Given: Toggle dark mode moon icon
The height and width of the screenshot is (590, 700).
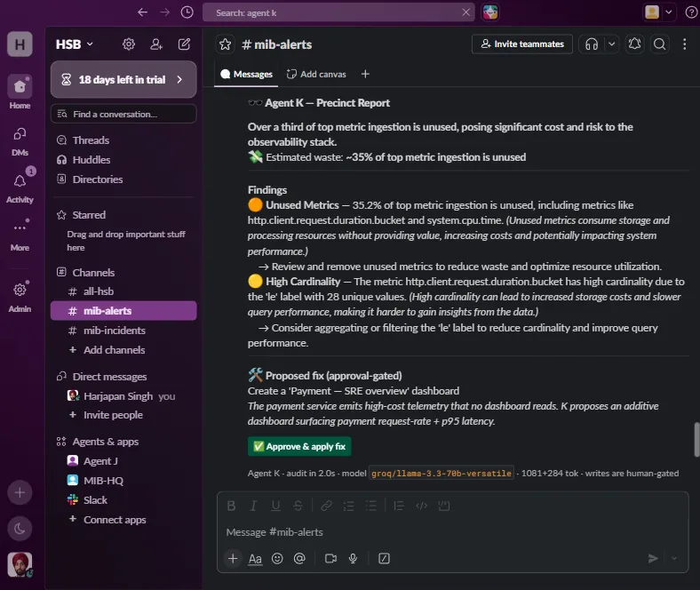Looking at the screenshot, I should coord(20,529).
